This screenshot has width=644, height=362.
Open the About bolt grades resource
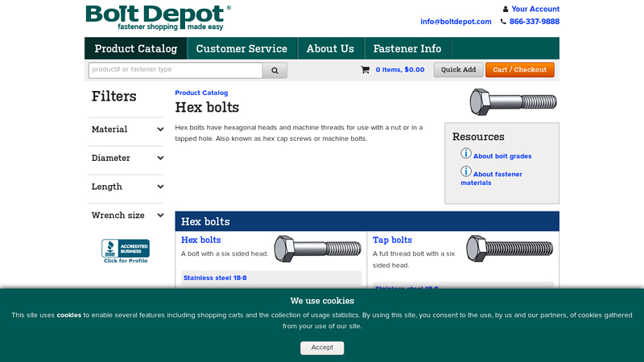[502, 156]
